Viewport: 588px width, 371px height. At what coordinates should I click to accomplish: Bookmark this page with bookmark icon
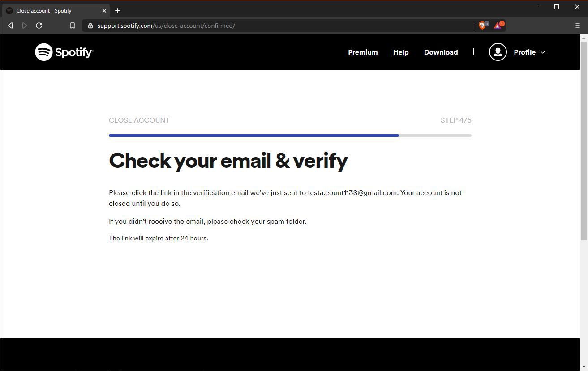click(73, 26)
